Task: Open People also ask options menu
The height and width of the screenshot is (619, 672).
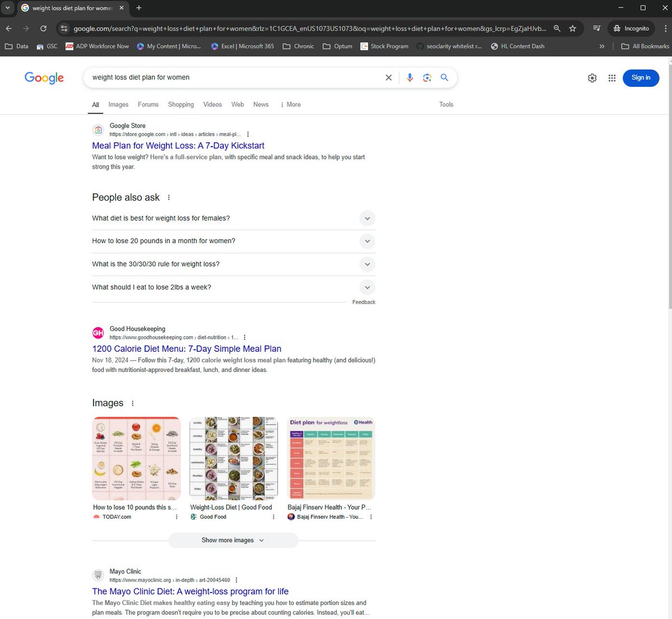Action: point(169,198)
